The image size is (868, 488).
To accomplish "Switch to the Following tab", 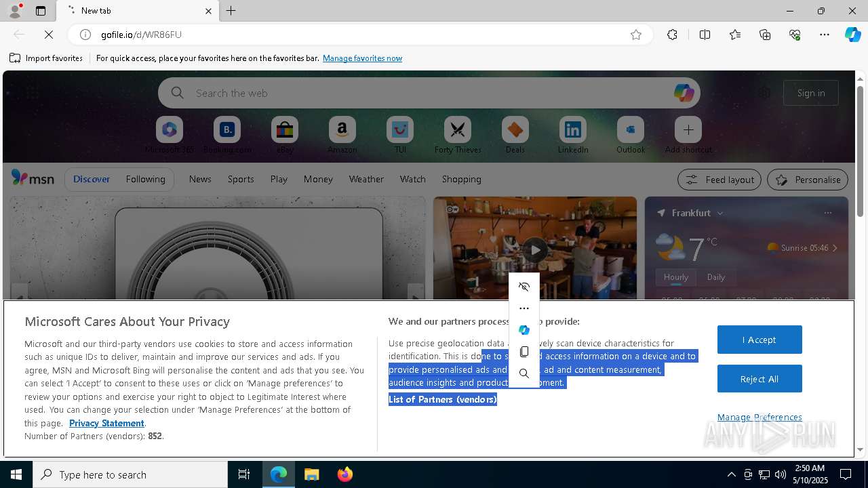I will 145,179.
